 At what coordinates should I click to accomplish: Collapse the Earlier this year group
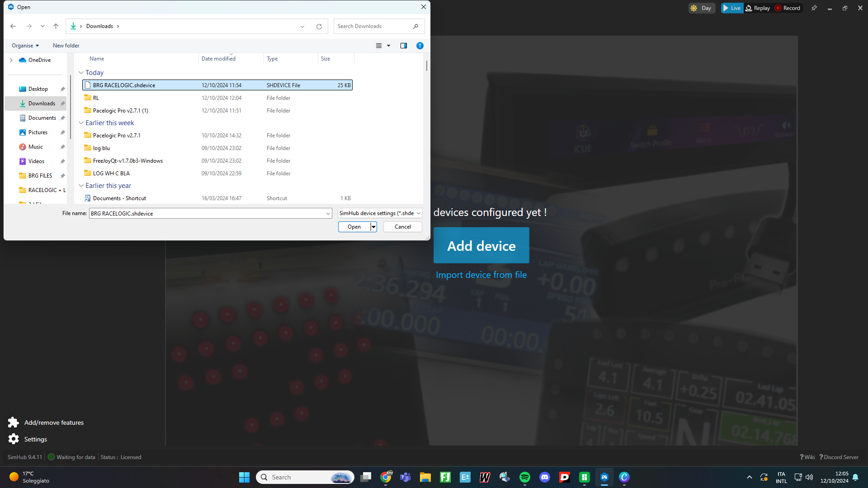[81, 186]
